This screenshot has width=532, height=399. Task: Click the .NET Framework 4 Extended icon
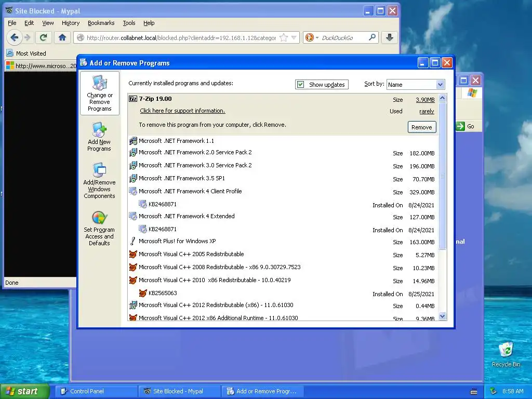[x=133, y=216]
